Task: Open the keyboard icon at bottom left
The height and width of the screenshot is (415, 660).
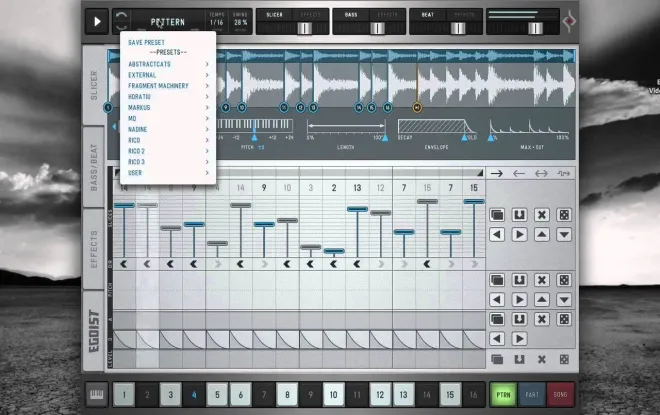Action: coord(97,394)
